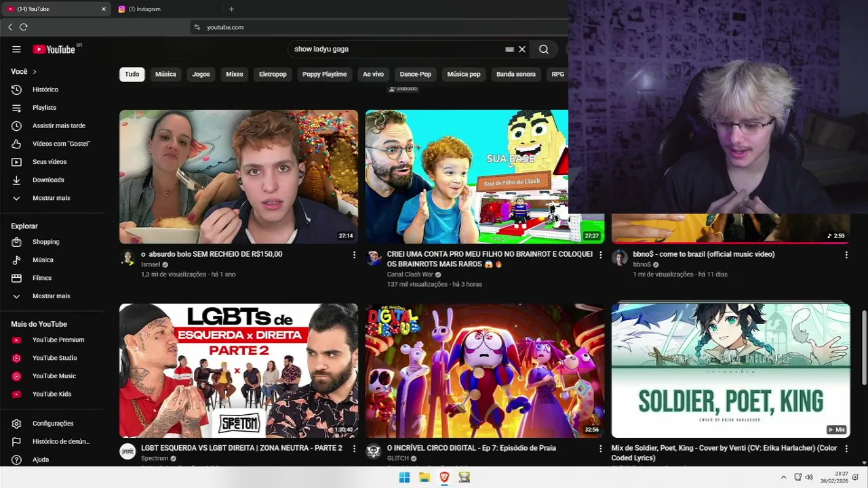Open more options for come to brazil video
The width and height of the screenshot is (868, 488).
846,255
